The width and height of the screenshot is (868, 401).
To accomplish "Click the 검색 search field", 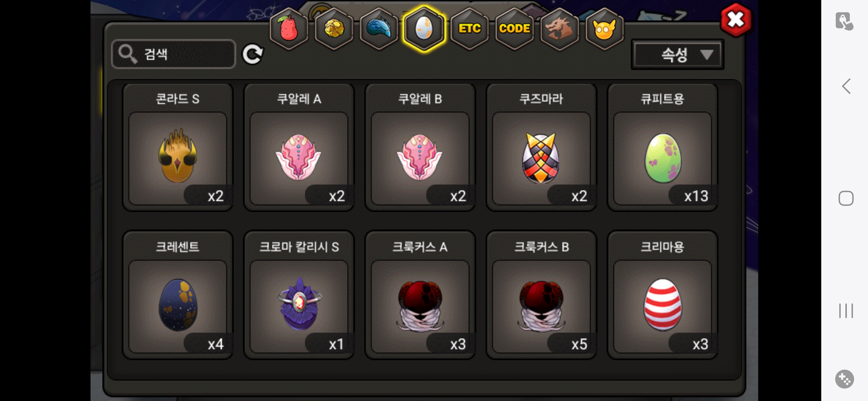I will (x=174, y=54).
